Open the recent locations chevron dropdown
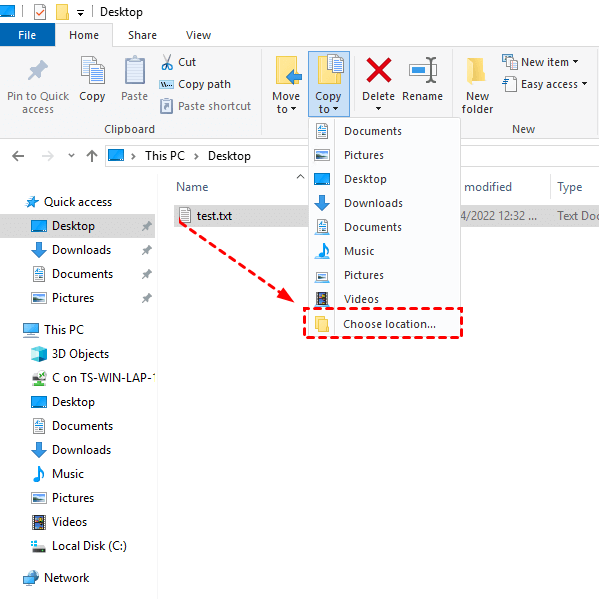Viewport: 599px width, 599px height. 71,156
